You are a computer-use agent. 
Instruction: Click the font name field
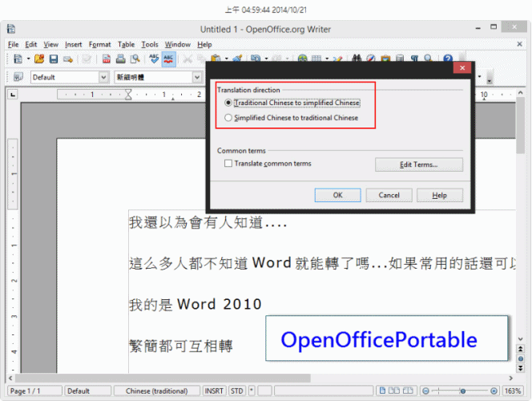153,78
